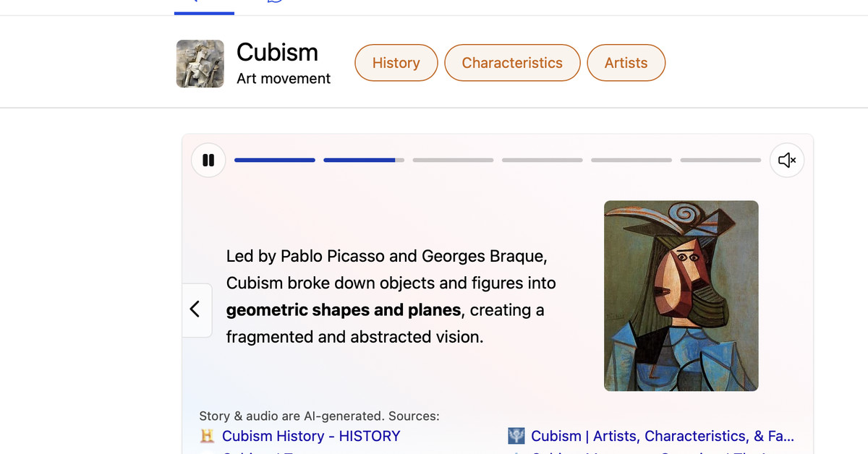Pause the Cubism story playback

pos(208,160)
